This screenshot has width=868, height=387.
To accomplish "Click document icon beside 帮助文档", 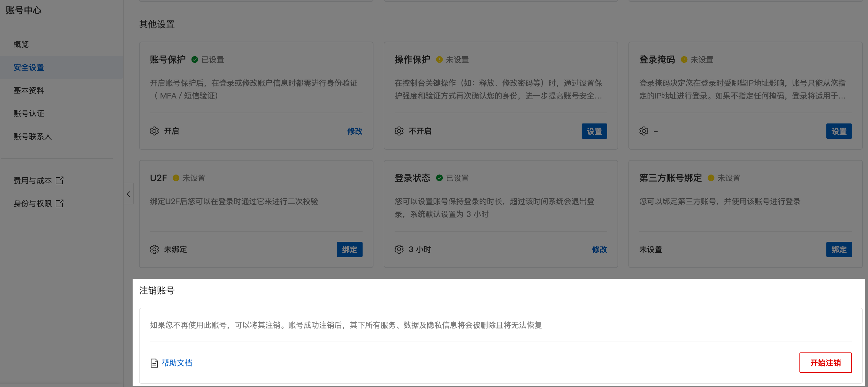I will 154,363.
